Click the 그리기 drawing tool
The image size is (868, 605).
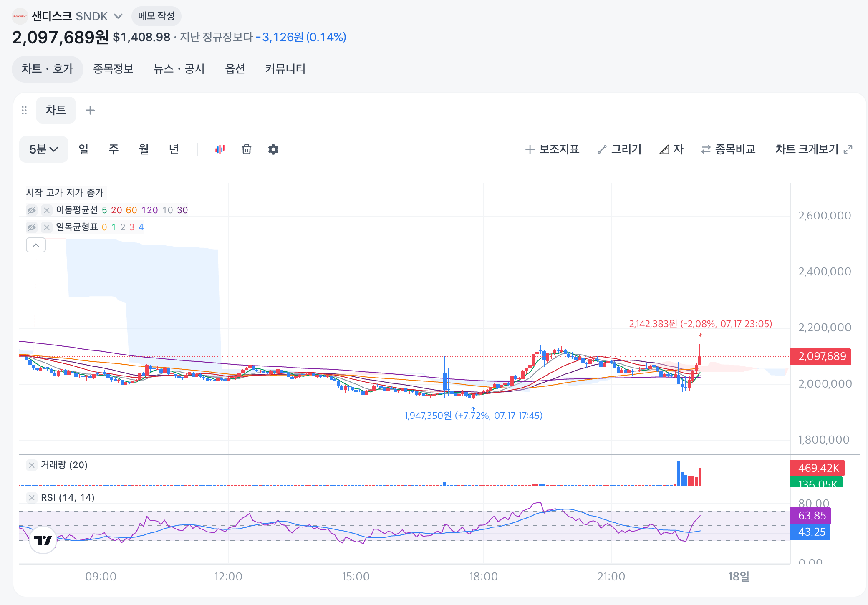[x=619, y=149]
